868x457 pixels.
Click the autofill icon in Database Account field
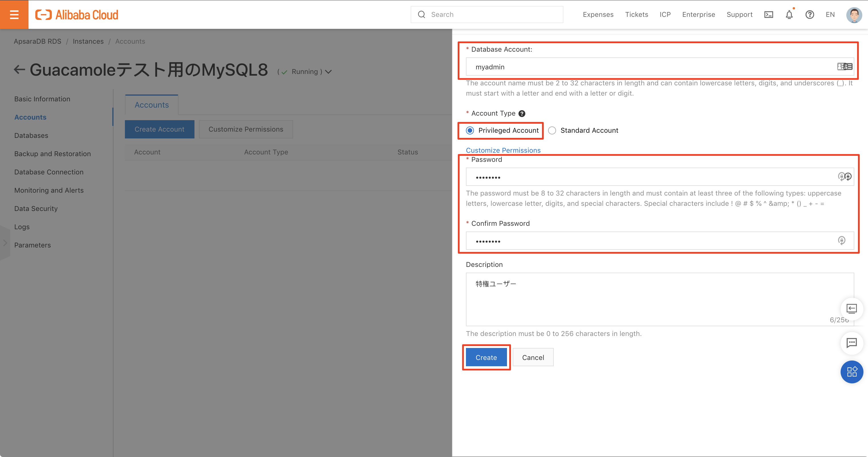(845, 67)
